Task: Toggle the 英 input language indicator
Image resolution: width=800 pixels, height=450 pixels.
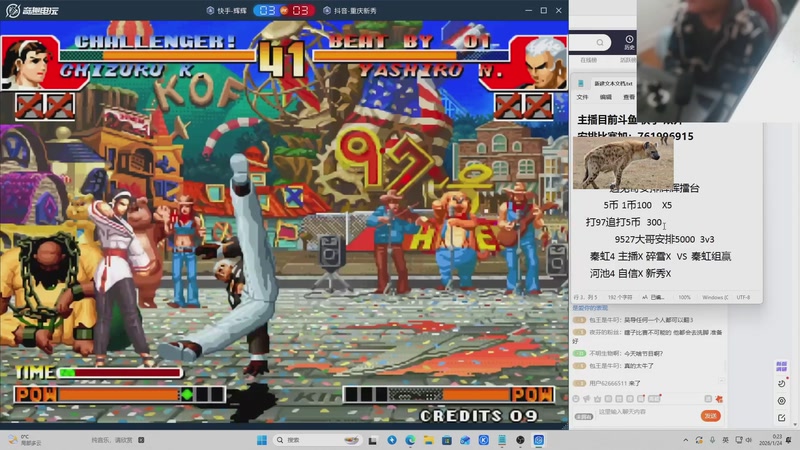Action: [725, 440]
